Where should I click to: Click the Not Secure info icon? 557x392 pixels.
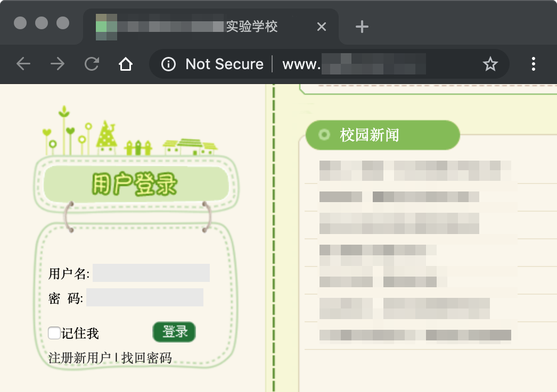pyautogui.click(x=168, y=64)
